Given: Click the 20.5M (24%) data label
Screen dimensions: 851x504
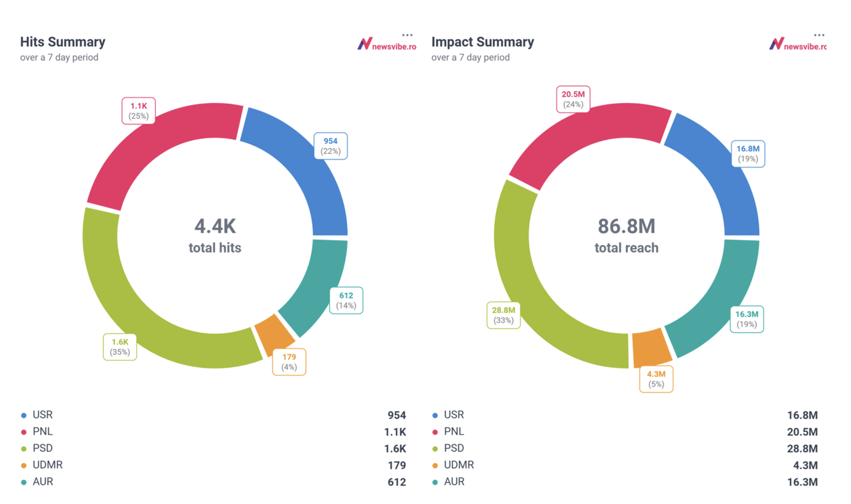Looking at the screenshot, I should pyautogui.click(x=573, y=99).
